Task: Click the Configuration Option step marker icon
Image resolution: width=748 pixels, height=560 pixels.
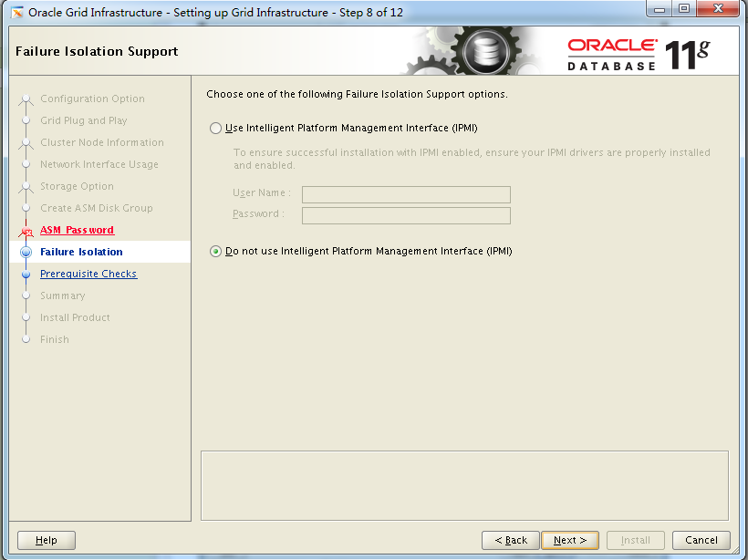Action: coord(26,99)
